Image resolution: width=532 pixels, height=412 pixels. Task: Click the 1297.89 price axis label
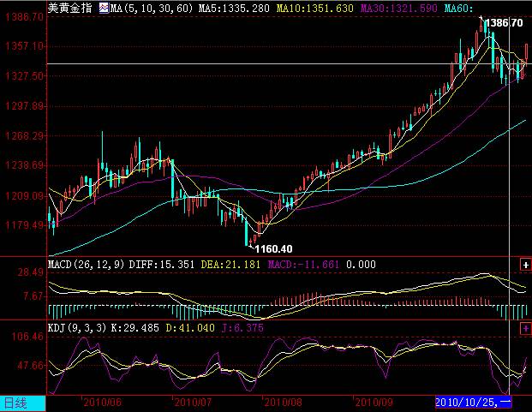[x=25, y=106]
